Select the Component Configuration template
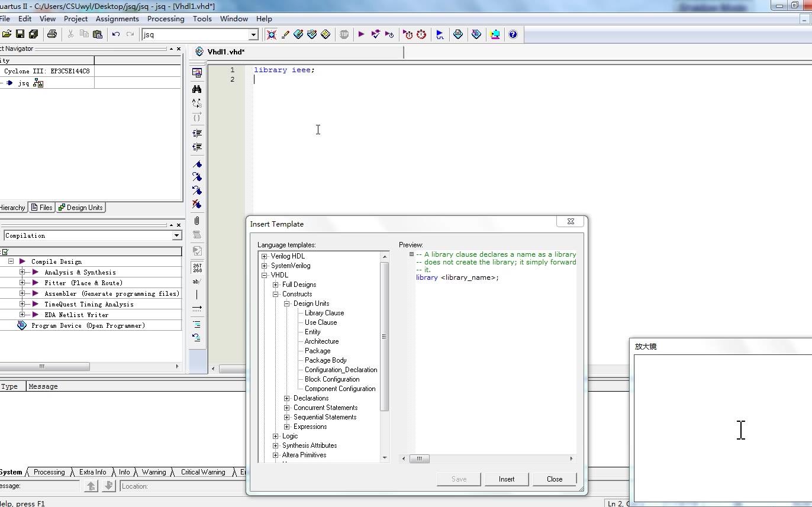This screenshot has width=812, height=507. coord(340,389)
